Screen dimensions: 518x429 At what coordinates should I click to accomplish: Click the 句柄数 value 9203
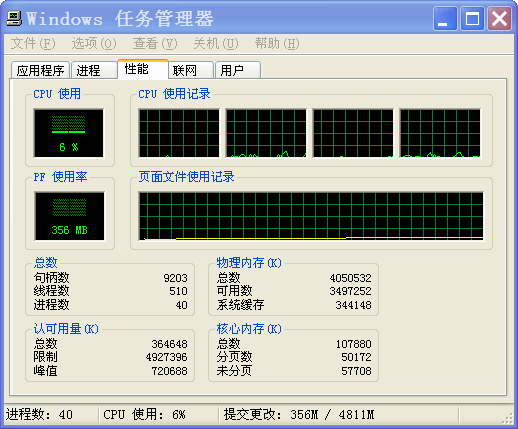(x=175, y=278)
